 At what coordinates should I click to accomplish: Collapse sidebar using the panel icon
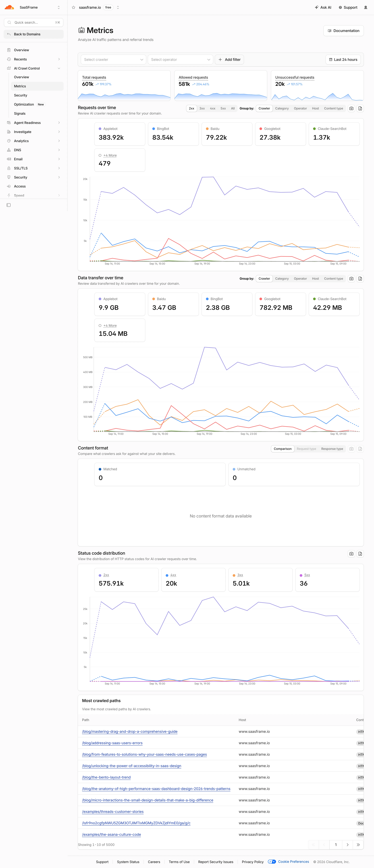coord(9,205)
